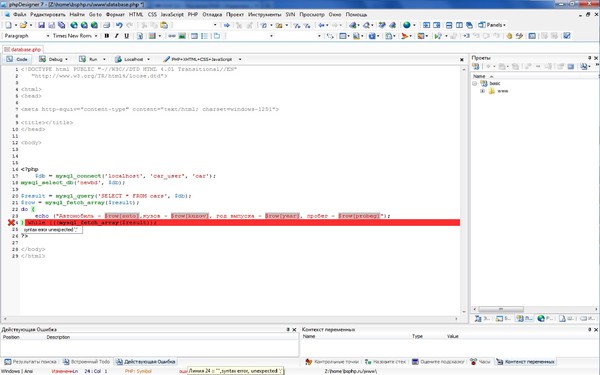
Task: Switch to the Контрольные точки tab
Action: (332, 362)
